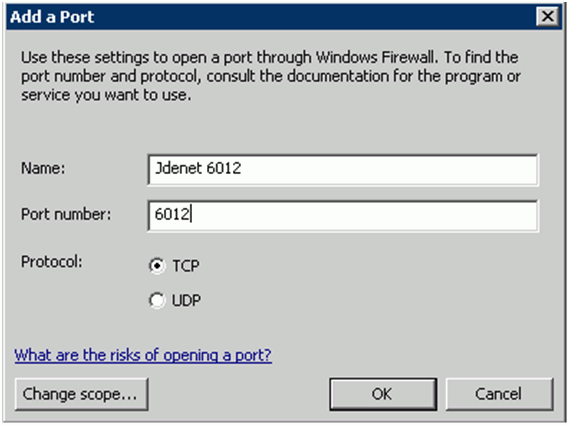The width and height of the screenshot is (569, 425).
Task: Confirm the port with the OK button
Action: pos(383,394)
